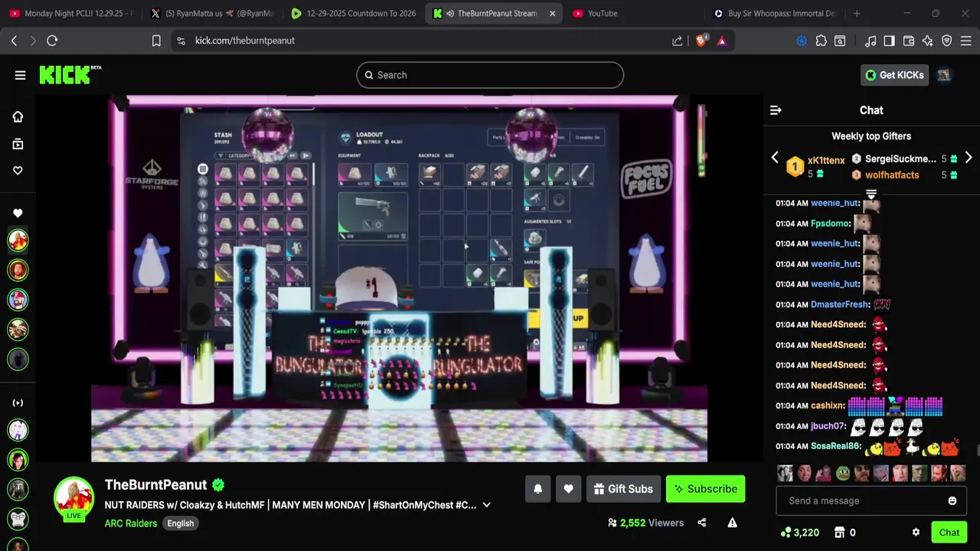
Task: Open TheBurntPeanut channel name
Action: point(156,484)
